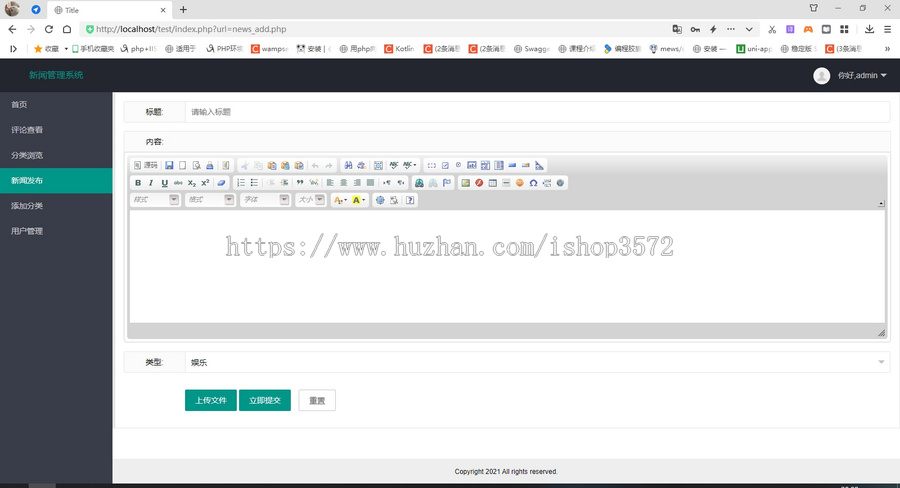This screenshot has height=488, width=900.
Task: Open 用户管理 in the sidebar
Action: click(x=56, y=231)
